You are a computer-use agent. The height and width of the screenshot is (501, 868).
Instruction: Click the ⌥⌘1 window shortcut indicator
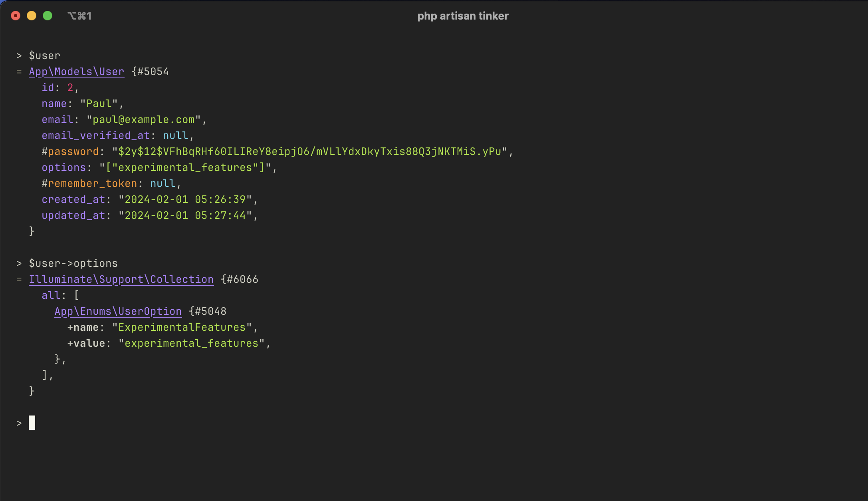pyautogui.click(x=79, y=16)
